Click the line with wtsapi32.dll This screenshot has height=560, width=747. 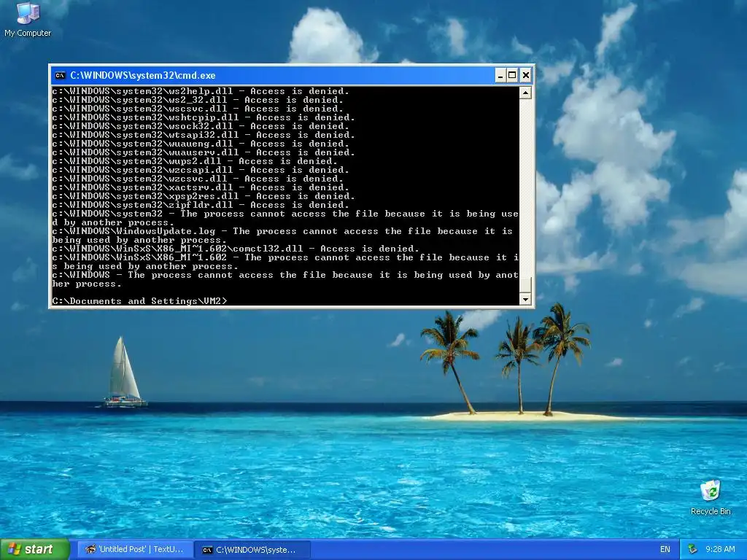coord(204,135)
